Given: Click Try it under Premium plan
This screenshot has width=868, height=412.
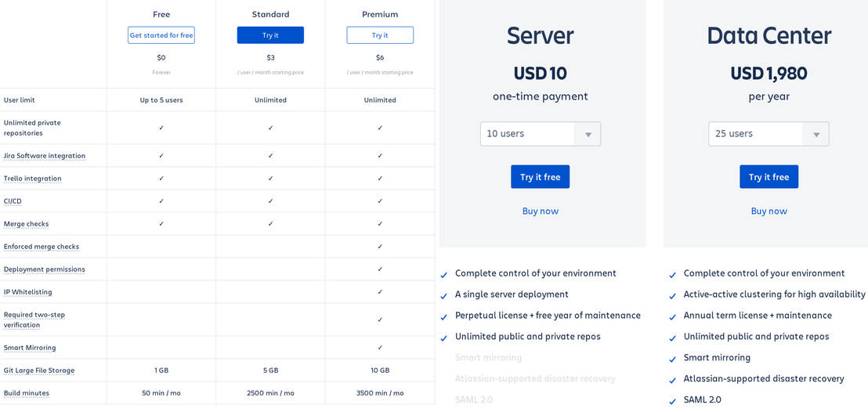Looking at the screenshot, I should [x=380, y=35].
